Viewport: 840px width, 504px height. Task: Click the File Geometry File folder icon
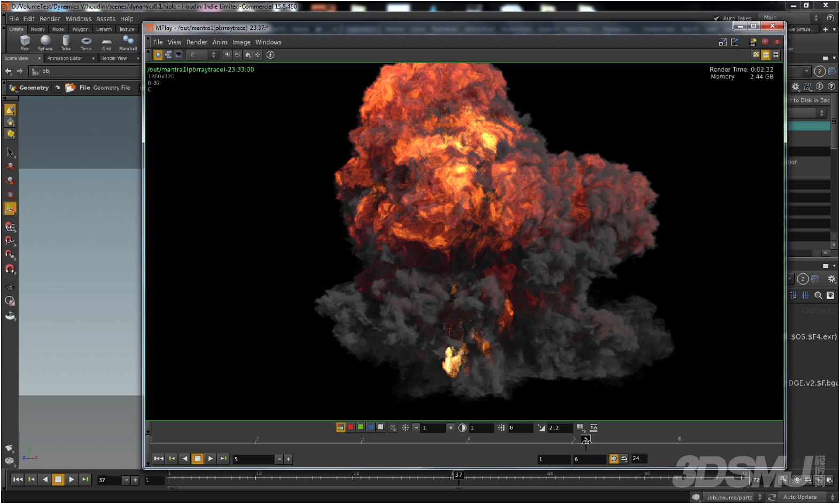pos(70,88)
